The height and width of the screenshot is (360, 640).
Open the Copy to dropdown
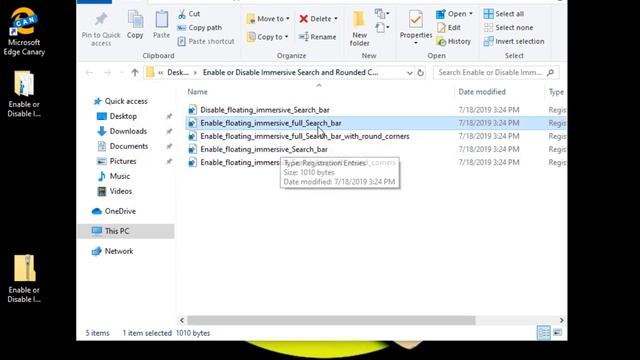click(x=268, y=37)
